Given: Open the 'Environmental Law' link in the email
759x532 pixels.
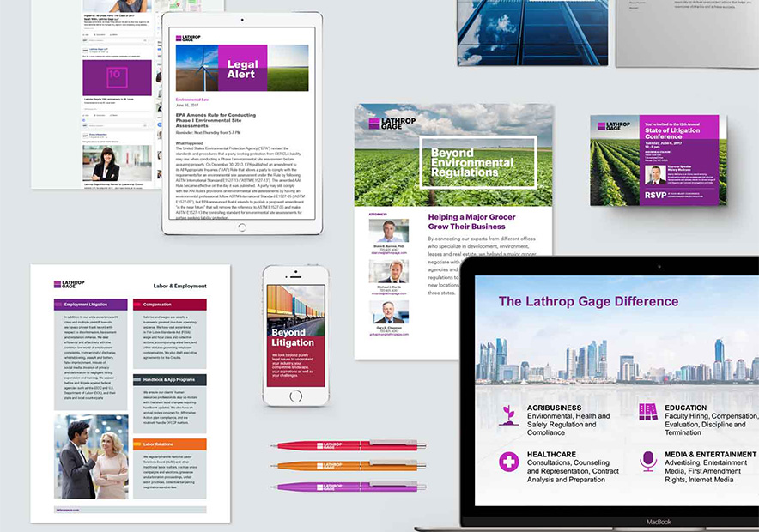Looking at the screenshot, I should click(192, 100).
